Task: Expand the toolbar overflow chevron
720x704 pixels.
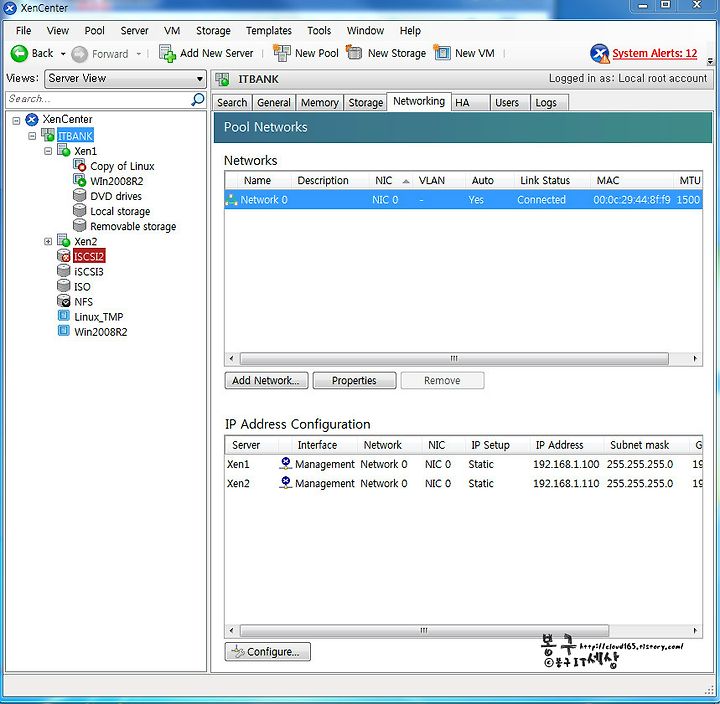Action: (x=710, y=60)
